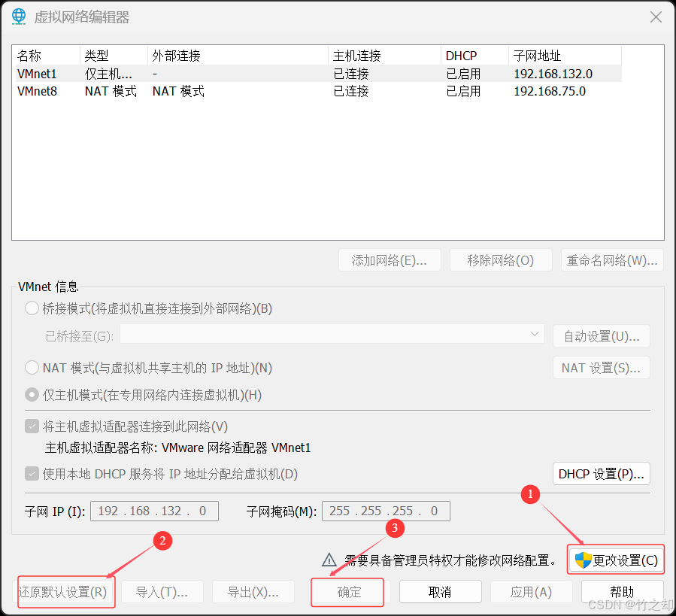Click the globe icon in the title bar
676x616 pixels.
[18, 16]
